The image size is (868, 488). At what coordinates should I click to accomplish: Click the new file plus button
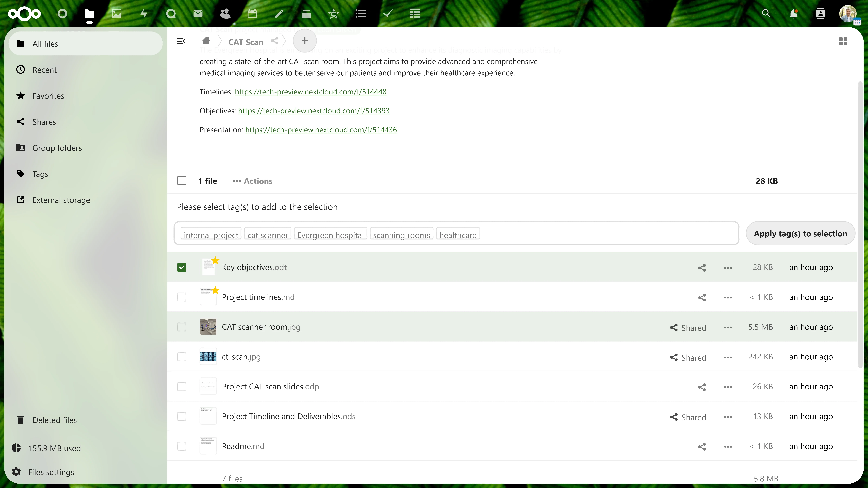tap(305, 41)
